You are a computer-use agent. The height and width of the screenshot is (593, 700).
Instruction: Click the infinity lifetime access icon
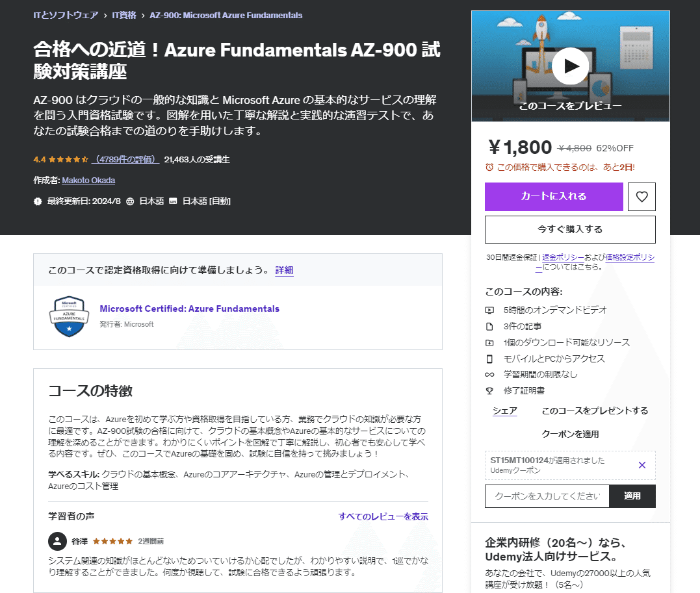click(x=489, y=375)
